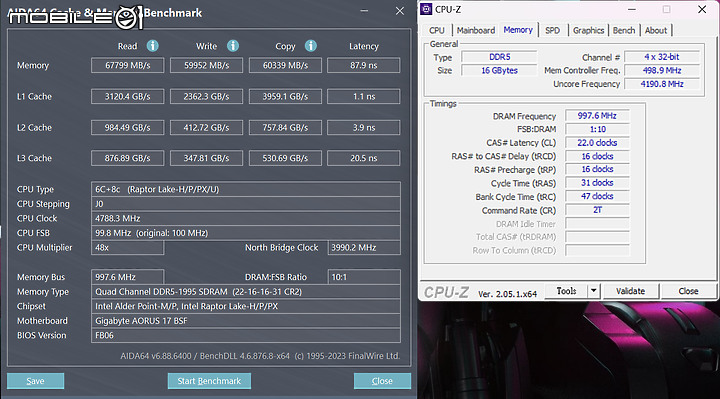The height and width of the screenshot is (399, 720).
Task: Open the Tools dropdown arrow in CPU-Z
Action: (x=594, y=291)
